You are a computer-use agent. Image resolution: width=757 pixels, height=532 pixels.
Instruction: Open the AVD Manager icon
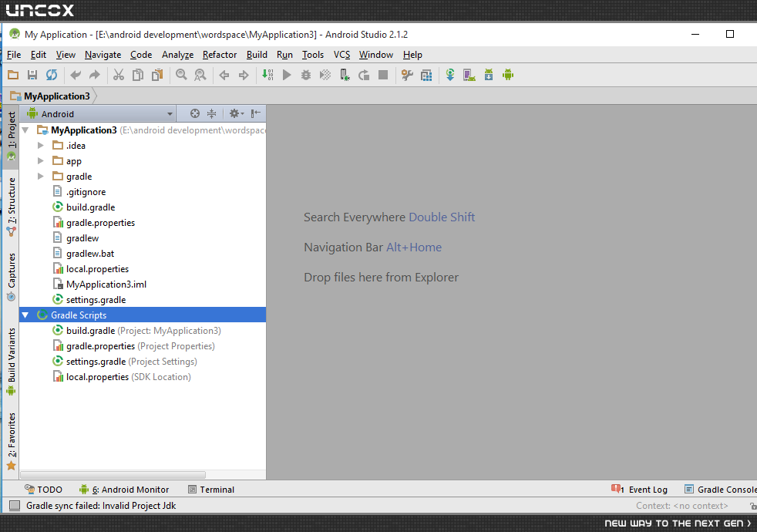click(x=469, y=75)
